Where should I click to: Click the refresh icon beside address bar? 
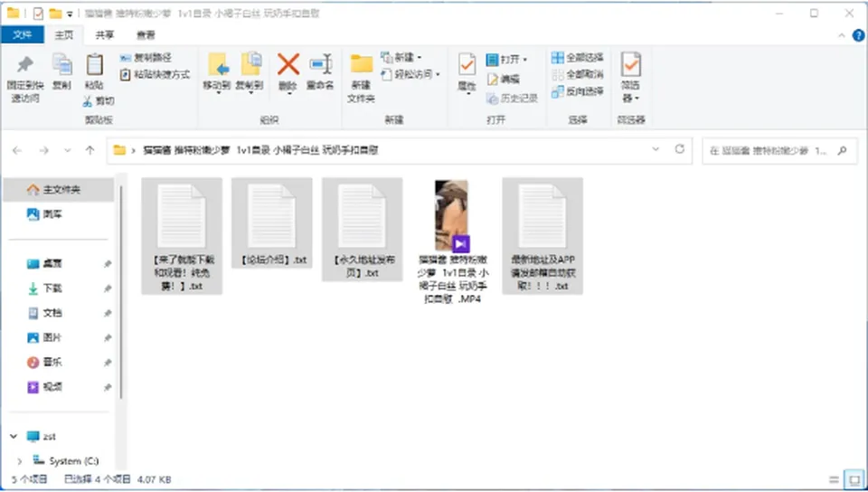point(680,149)
